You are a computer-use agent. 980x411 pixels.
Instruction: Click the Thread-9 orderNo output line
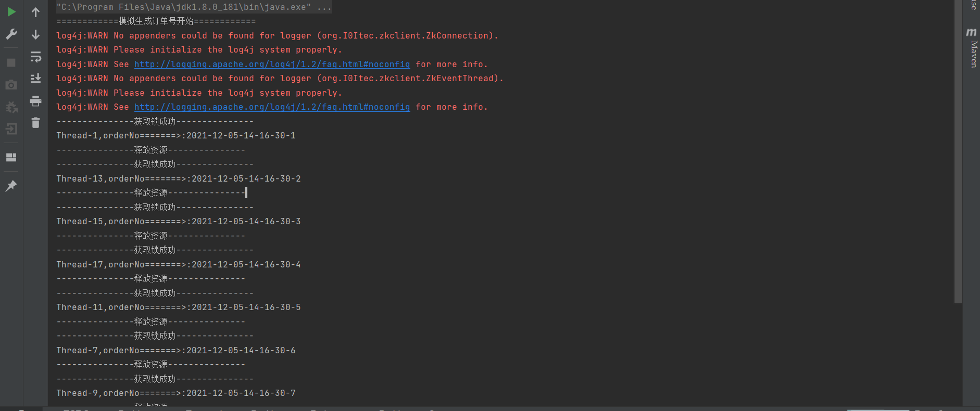coord(176,393)
